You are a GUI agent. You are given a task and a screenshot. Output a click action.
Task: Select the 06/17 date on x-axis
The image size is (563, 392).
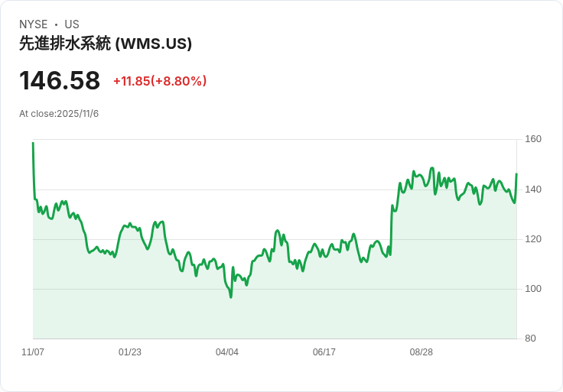coord(324,352)
